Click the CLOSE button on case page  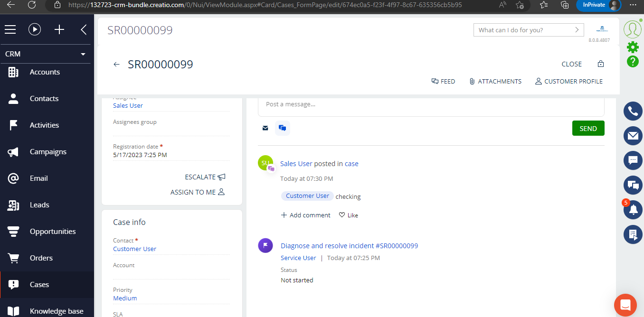(x=571, y=64)
